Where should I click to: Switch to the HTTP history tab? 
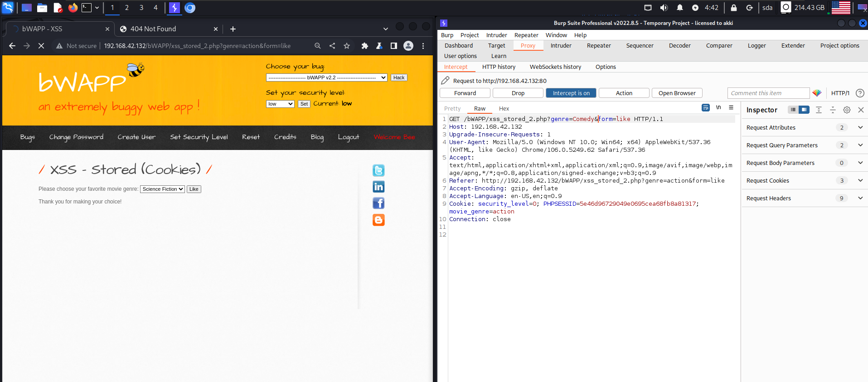pos(499,67)
